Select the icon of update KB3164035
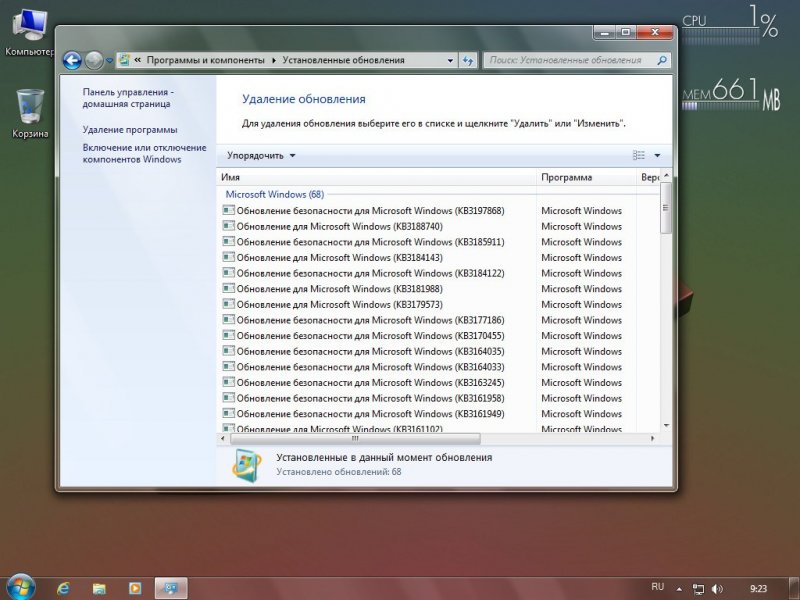Screen dimensions: 800x600 [229, 351]
